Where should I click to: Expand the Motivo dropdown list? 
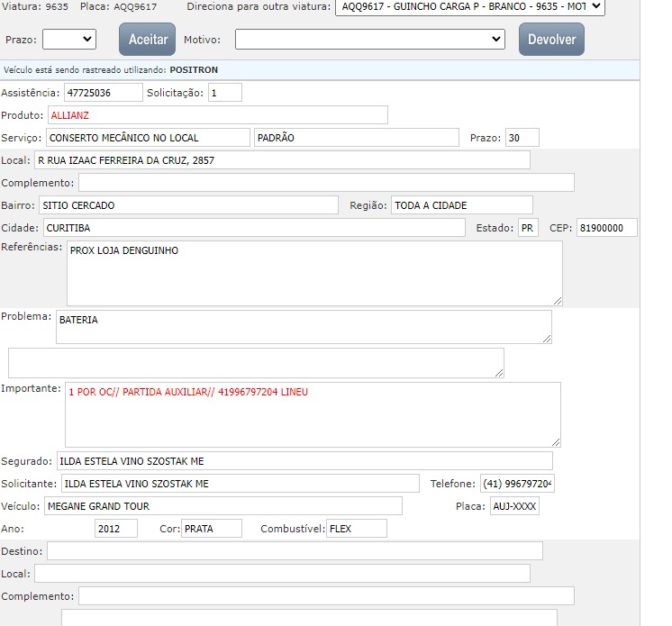[x=369, y=39]
